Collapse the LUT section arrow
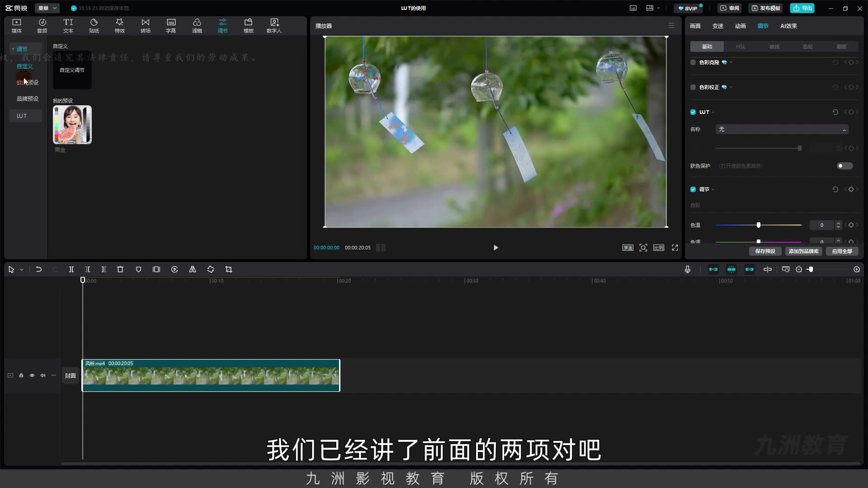 click(713, 113)
